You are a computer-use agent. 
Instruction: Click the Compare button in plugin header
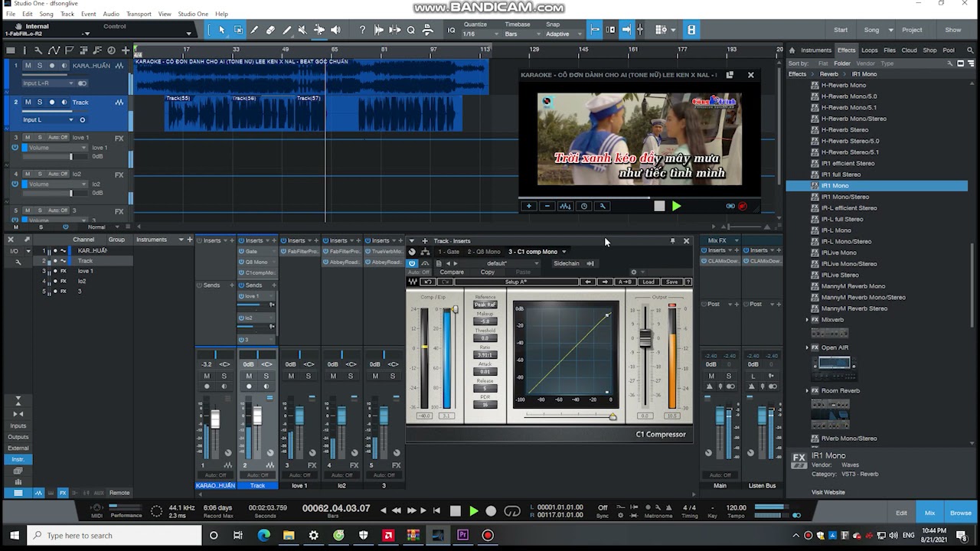[452, 272]
